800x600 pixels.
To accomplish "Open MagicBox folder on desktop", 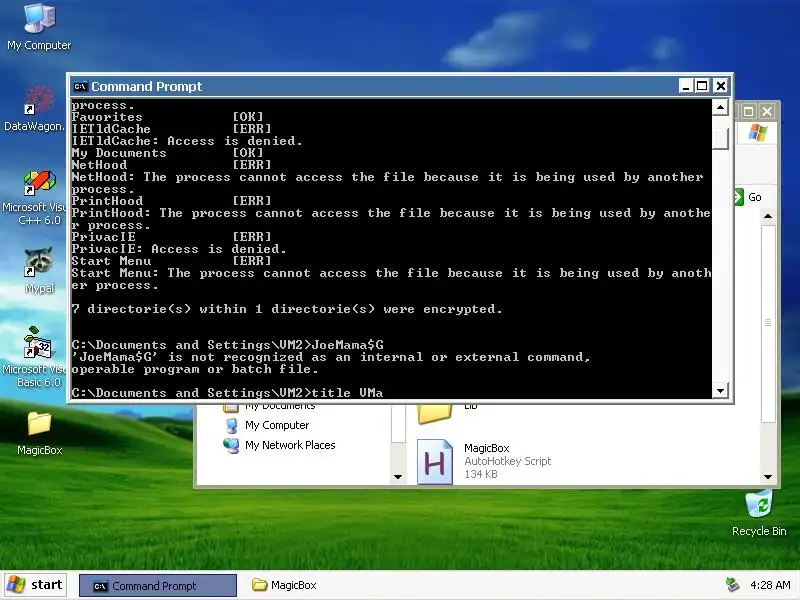I will click(x=39, y=433).
